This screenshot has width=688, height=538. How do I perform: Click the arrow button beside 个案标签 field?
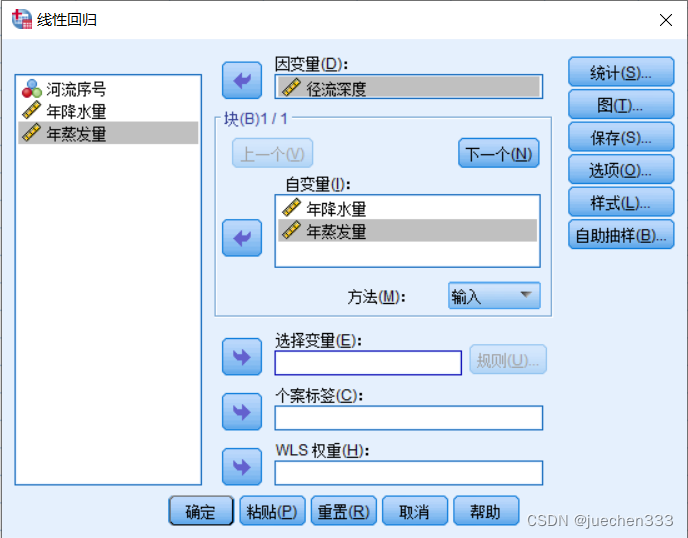coord(242,412)
